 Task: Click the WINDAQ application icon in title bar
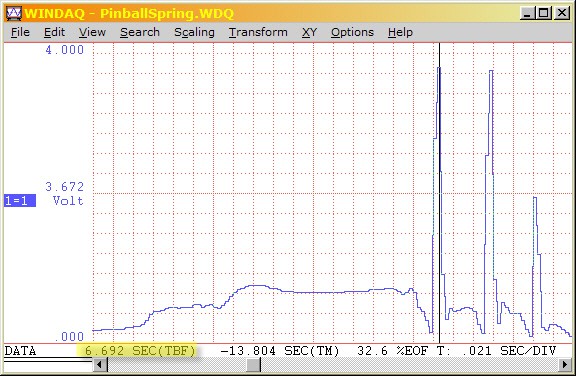pyautogui.click(x=14, y=14)
